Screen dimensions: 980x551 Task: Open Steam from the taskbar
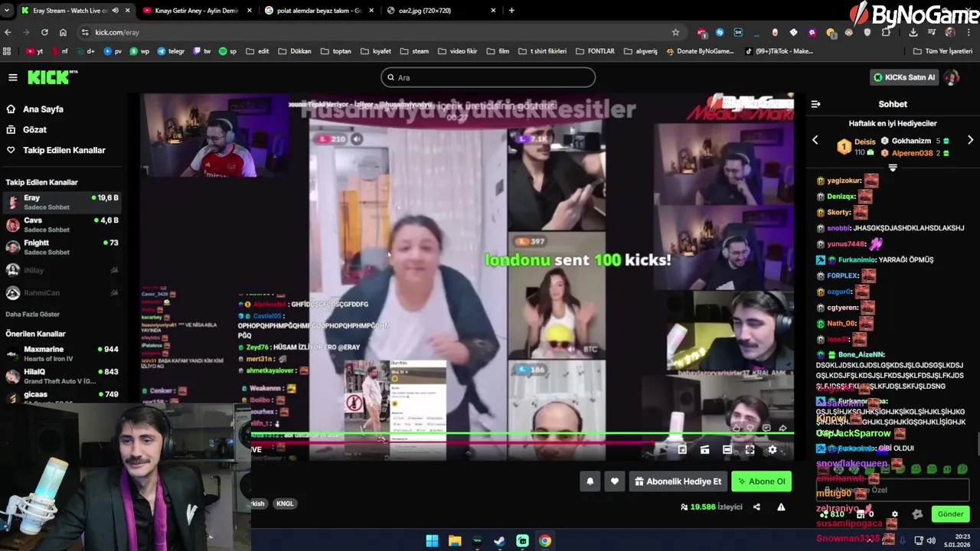499,541
